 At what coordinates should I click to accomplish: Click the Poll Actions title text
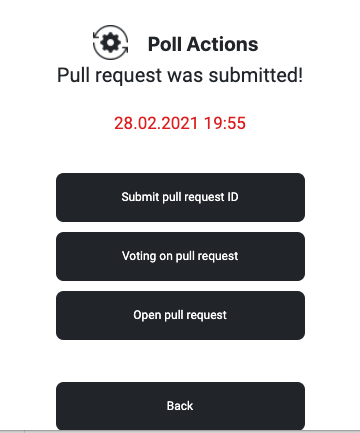203,44
